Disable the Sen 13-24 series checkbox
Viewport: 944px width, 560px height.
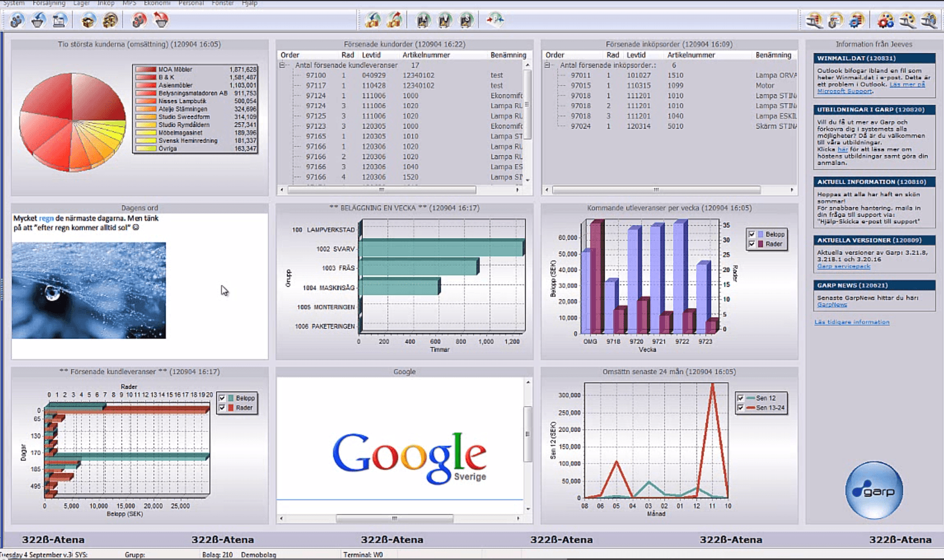pos(740,408)
